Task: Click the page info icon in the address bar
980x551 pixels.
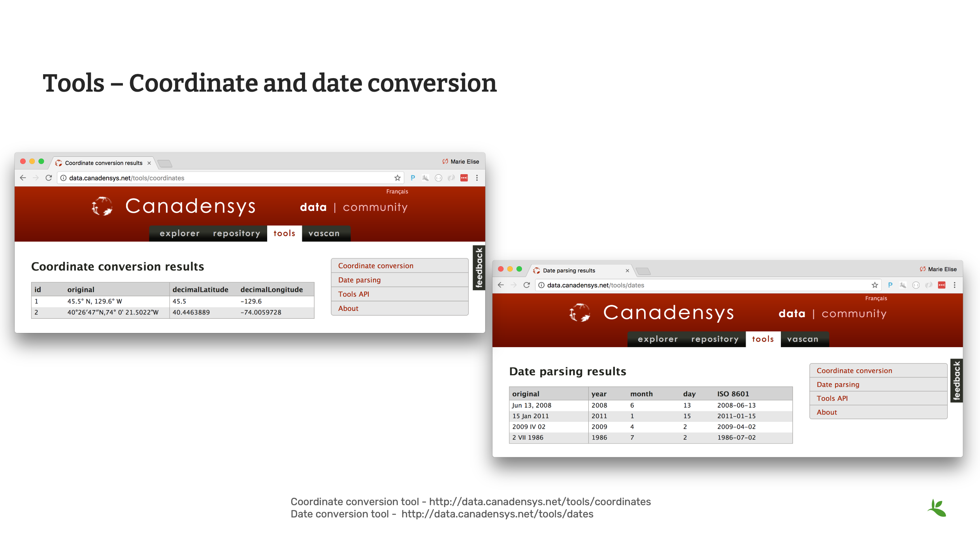Action: tap(63, 178)
